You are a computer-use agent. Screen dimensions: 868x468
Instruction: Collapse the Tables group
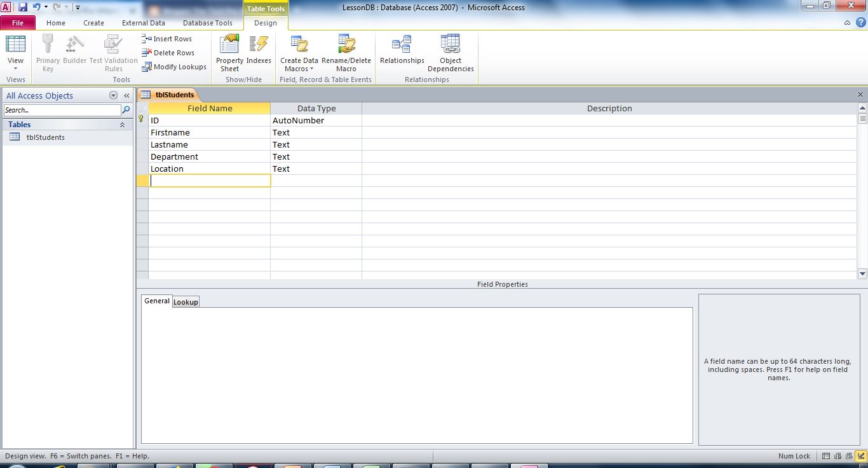pos(122,125)
